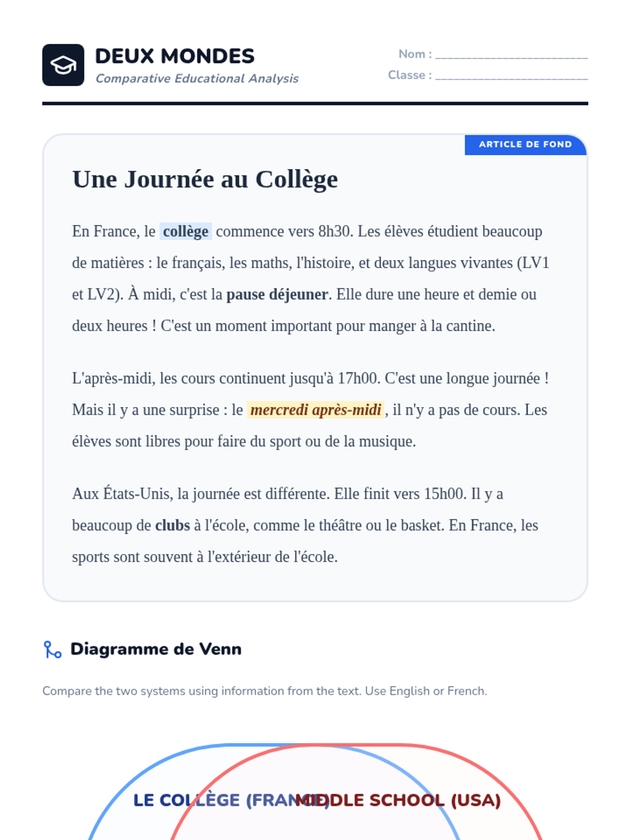
Task: Click the Diagramme de Venn heading
Action: pyautogui.click(x=156, y=649)
